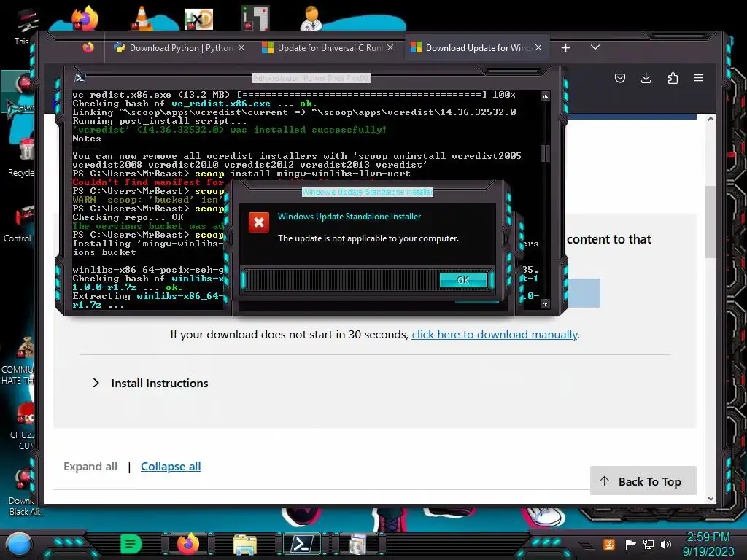Click the Firefox taskbar button
Screen dimensions: 747x560
coord(188,544)
